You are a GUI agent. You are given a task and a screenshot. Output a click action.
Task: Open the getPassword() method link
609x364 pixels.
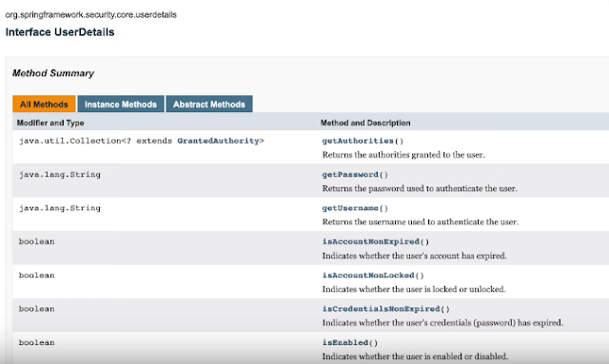coord(350,175)
